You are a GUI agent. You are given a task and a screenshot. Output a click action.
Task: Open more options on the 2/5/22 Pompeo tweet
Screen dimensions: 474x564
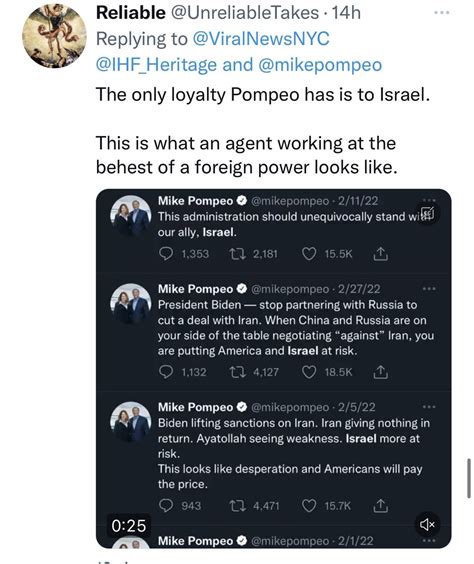pos(429,407)
